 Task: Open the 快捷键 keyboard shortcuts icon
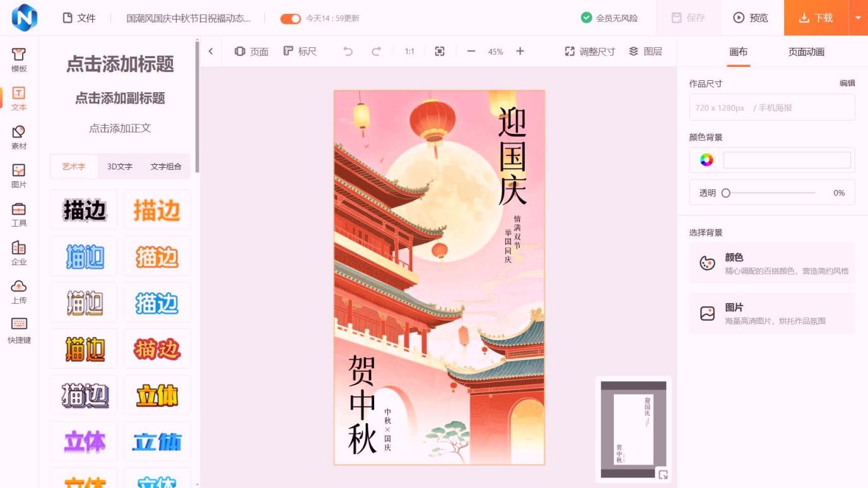click(x=19, y=330)
